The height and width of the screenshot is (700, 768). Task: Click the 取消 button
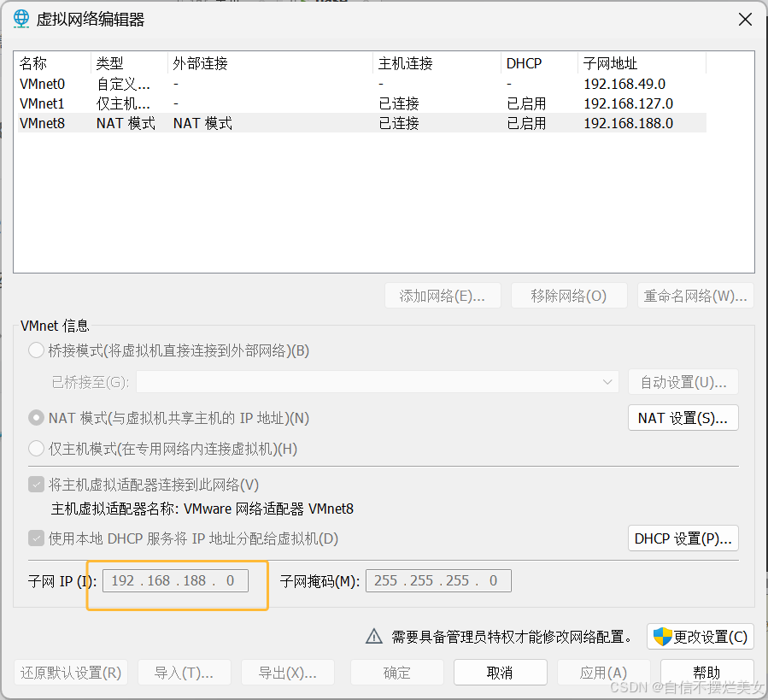coord(500,673)
